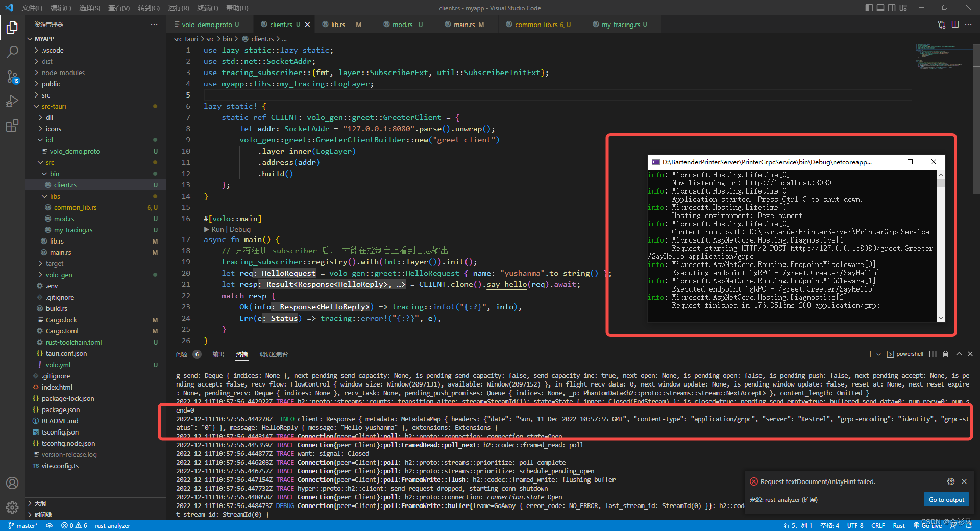Maximize the panel with up chevron
Image resolution: width=980 pixels, height=531 pixels.
pyautogui.click(x=959, y=354)
